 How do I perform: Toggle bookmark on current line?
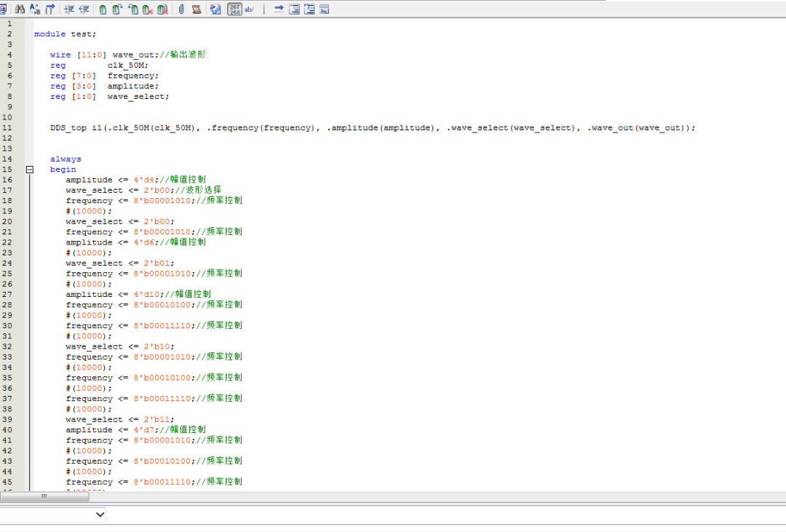point(103,9)
